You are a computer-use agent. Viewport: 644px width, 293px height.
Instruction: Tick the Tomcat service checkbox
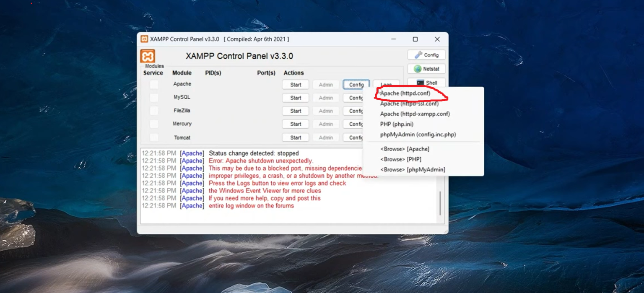[x=153, y=137]
